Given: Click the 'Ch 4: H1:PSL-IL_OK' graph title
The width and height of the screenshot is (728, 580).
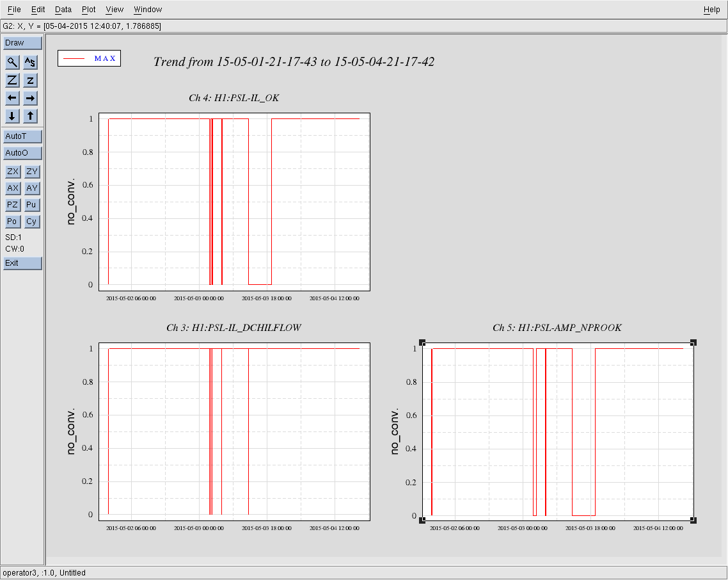Looking at the screenshot, I should point(234,97).
